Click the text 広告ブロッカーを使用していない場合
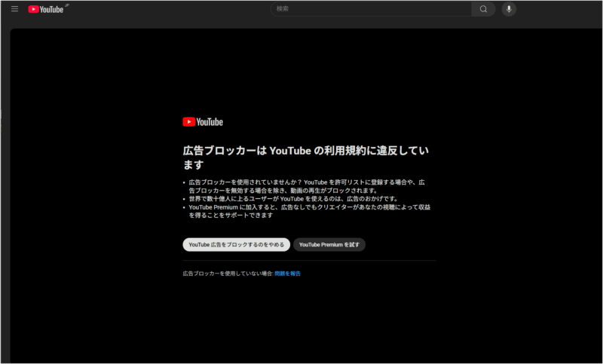Viewport: 603px width, 364px height. click(228, 274)
